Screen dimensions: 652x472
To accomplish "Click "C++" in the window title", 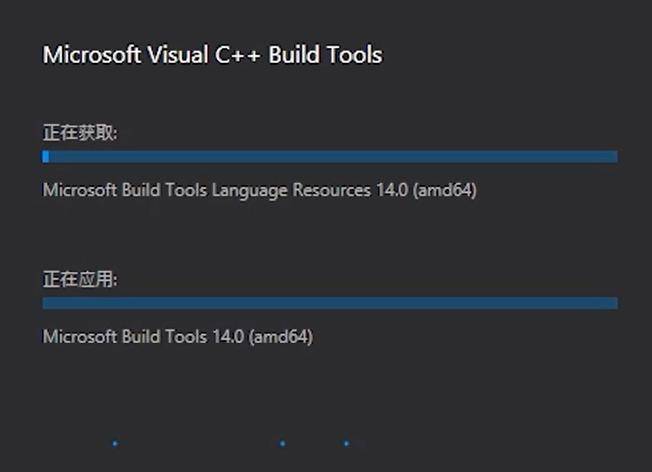I will (x=253, y=54).
